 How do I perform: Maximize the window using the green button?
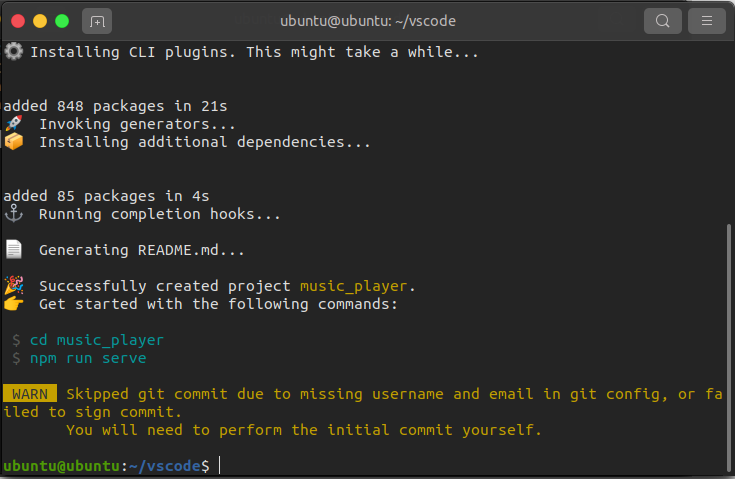point(62,20)
